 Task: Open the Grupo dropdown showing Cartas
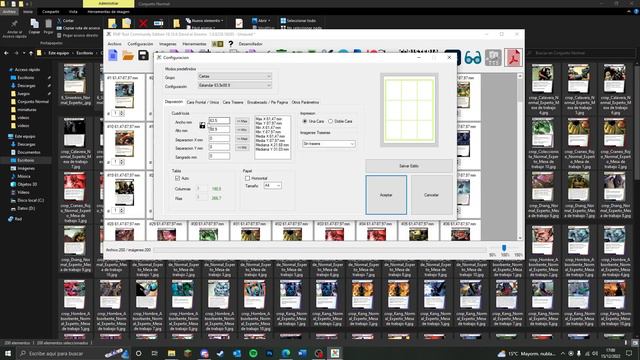pyautogui.click(x=235, y=76)
